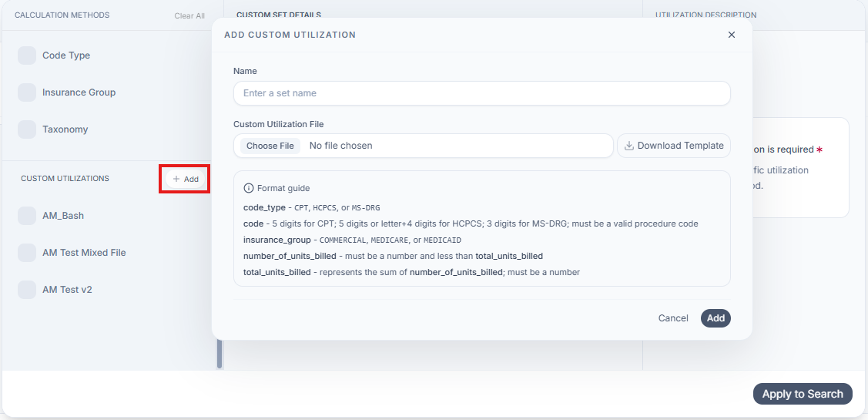Click the Download Template icon
The width and height of the screenshot is (868, 420).
(x=628, y=146)
